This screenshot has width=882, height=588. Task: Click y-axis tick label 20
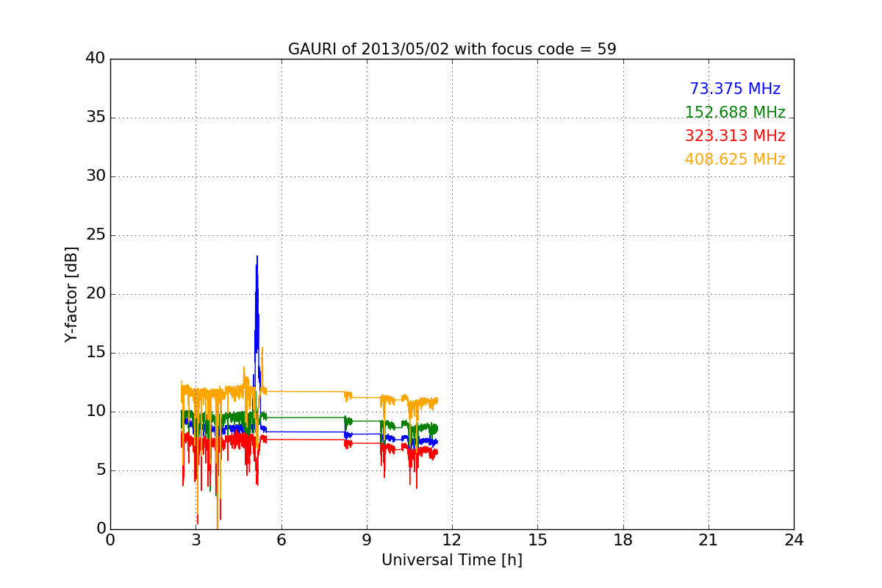click(96, 294)
